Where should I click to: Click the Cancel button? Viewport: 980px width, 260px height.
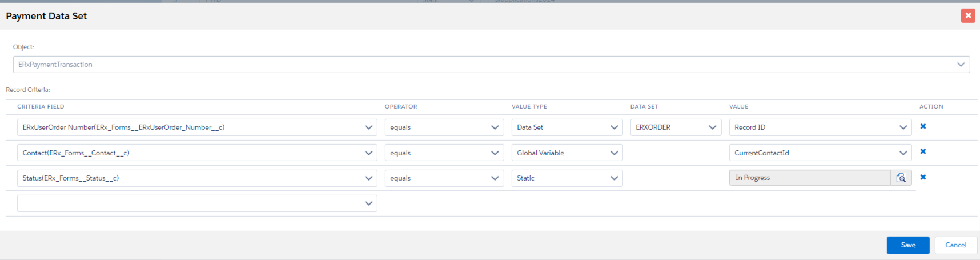point(955,245)
